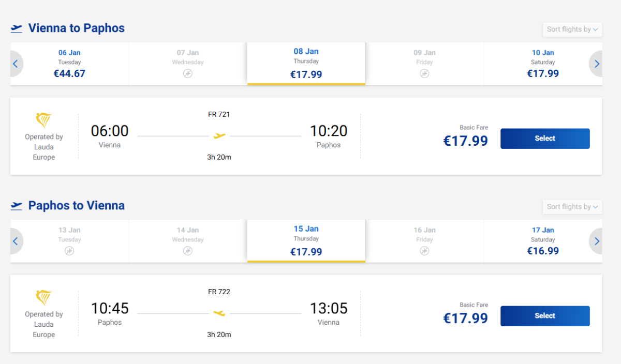621x364 pixels.
Task: Show earlier return dates with left arrow
Action: (x=16, y=241)
